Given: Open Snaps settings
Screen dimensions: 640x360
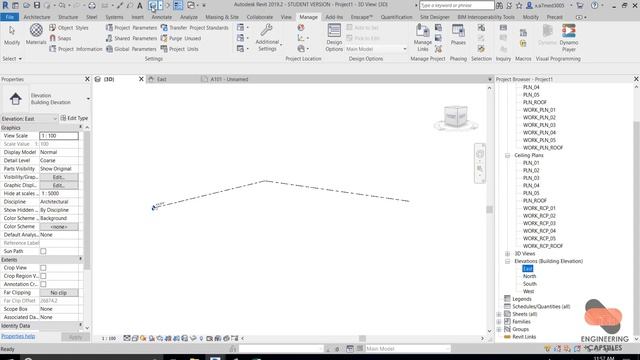Looking at the screenshot, I should click(x=60, y=38).
